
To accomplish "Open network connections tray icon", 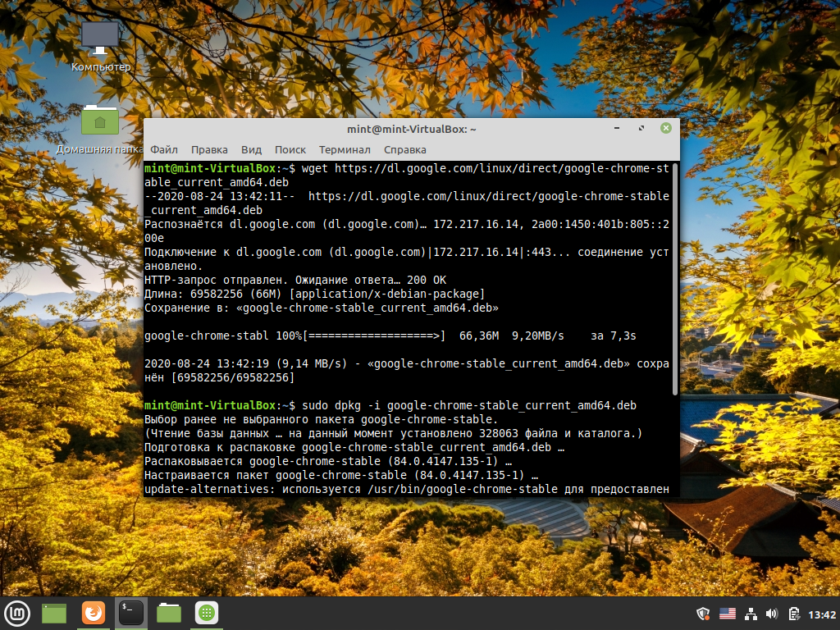I will (x=751, y=614).
